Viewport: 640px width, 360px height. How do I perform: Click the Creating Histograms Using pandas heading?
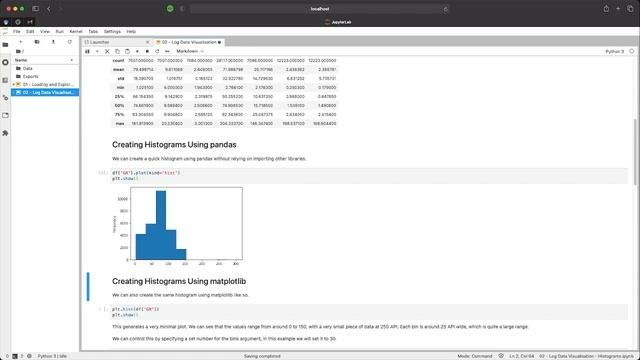(174, 144)
